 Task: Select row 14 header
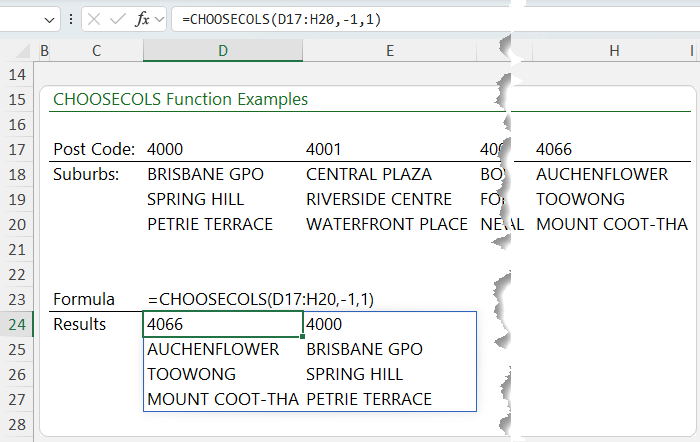tap(17, 75)
